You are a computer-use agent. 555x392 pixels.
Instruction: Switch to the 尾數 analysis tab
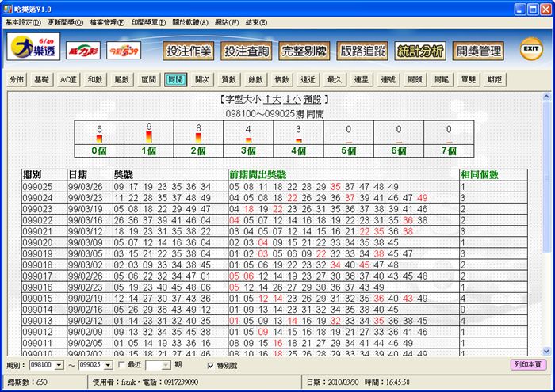121,79
